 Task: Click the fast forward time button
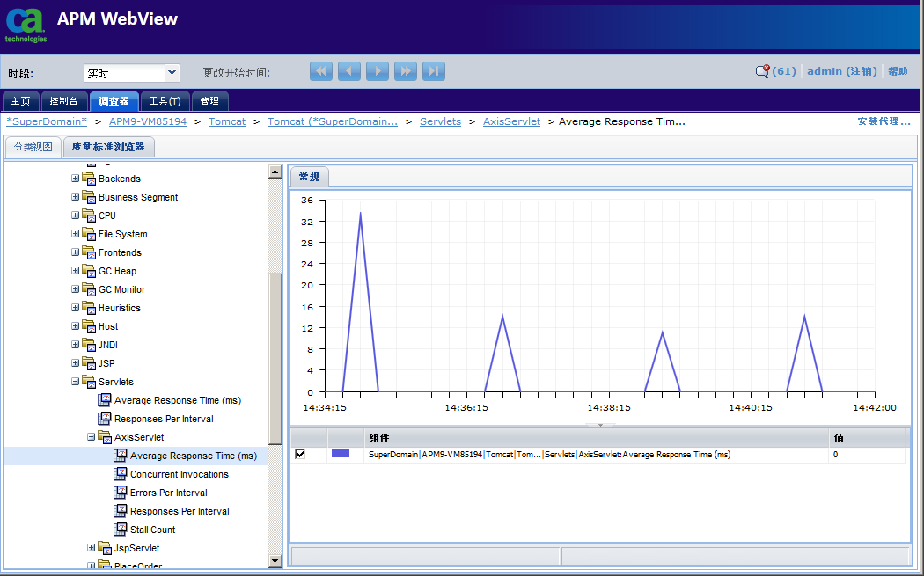[x=406, y=72]
